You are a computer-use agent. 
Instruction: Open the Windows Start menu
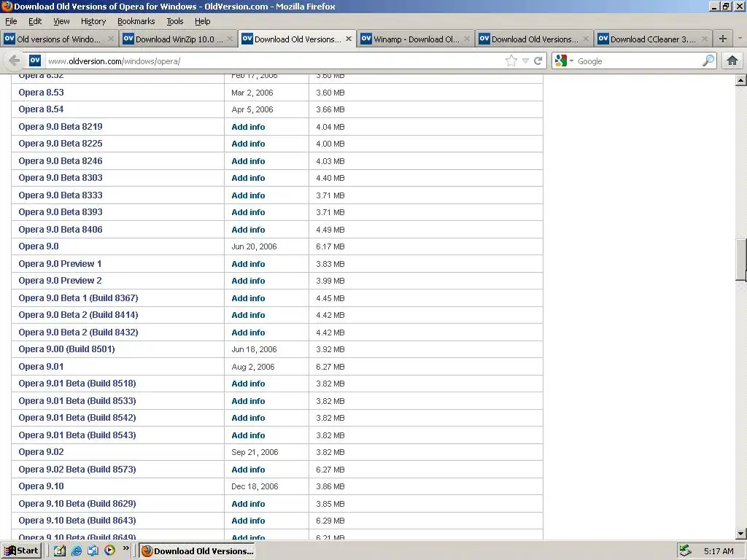(21, 551)
